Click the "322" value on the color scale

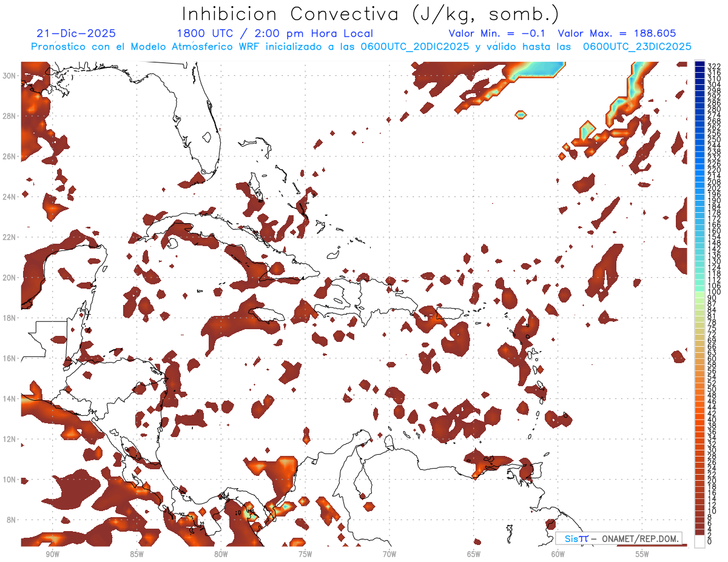(714, 66)
